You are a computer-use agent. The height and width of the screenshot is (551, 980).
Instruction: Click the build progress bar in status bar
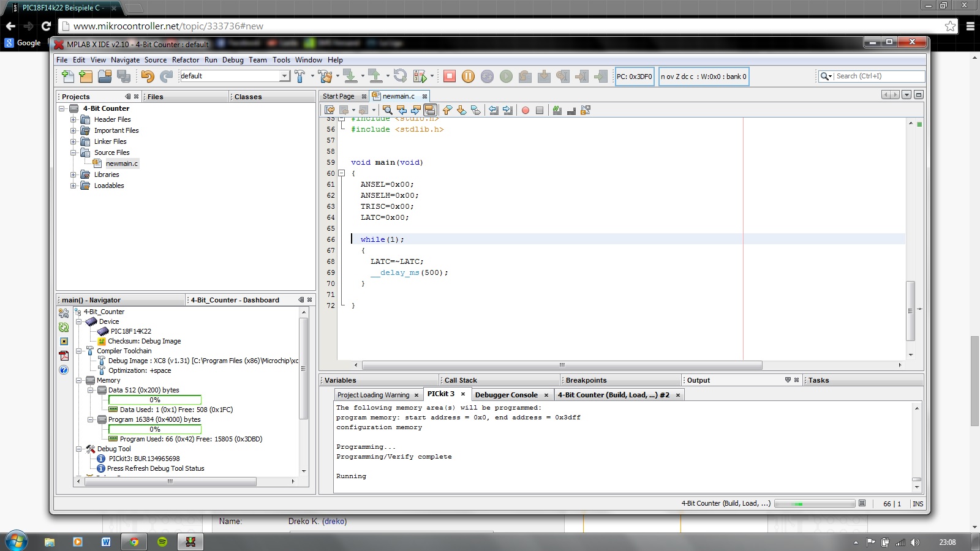(x=815, y=504)
